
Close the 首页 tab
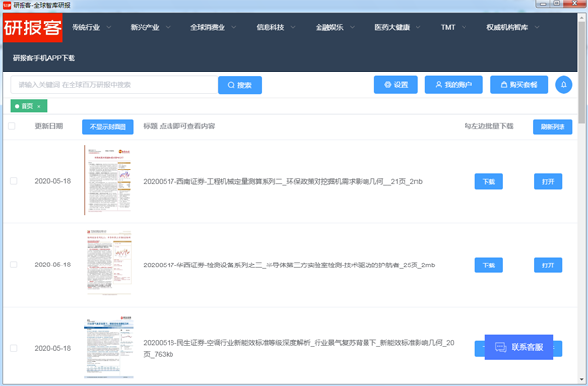(39, 107)
